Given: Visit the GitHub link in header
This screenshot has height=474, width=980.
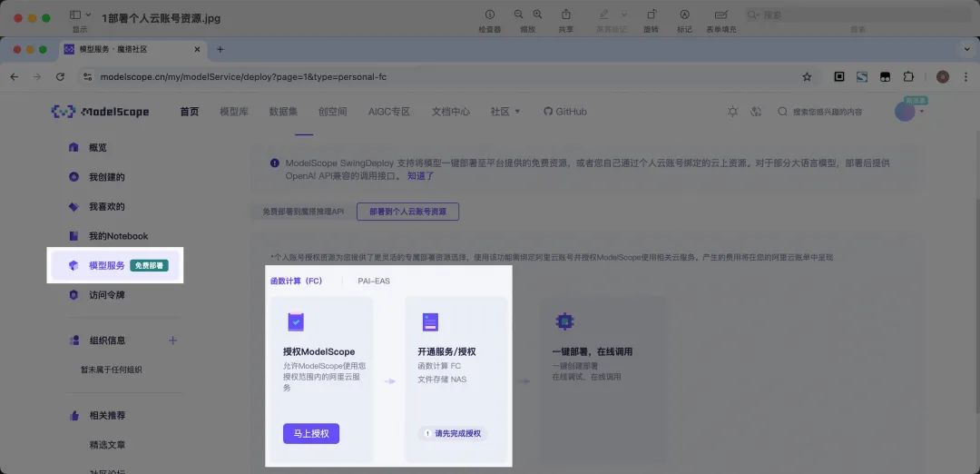Looking at the screenshot, I should (565, 112).
